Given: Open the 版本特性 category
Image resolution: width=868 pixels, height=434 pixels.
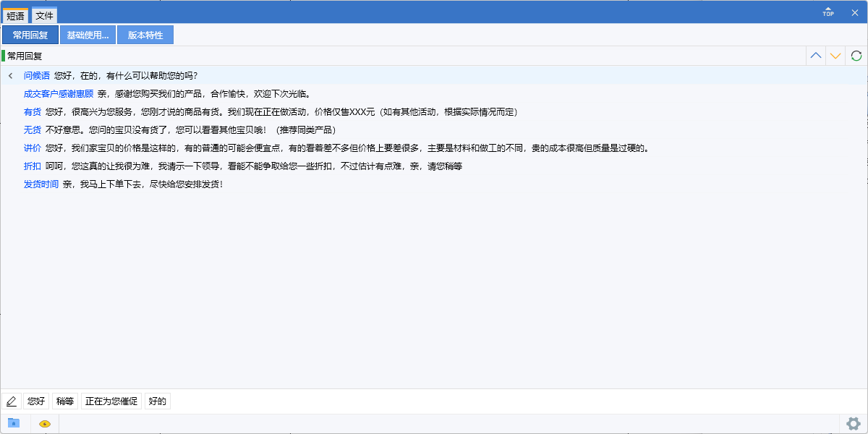Looking at the screenshot, I should click(145, 34).
